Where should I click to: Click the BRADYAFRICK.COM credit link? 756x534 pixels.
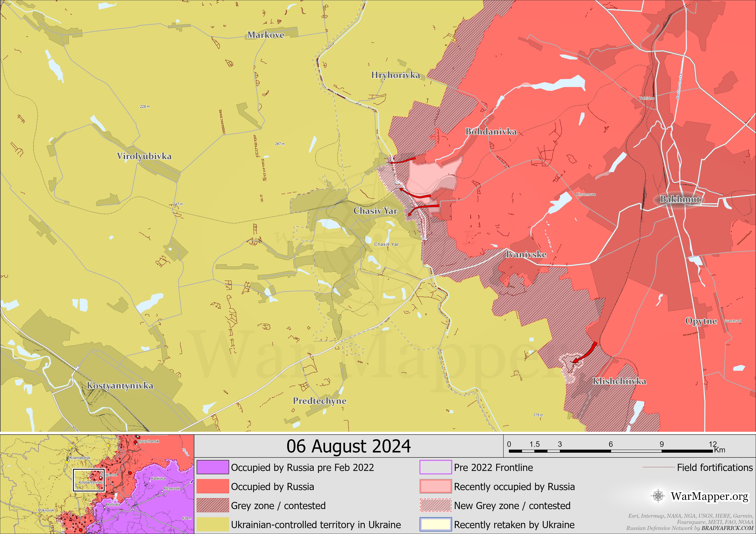click(x=727, y=528)
